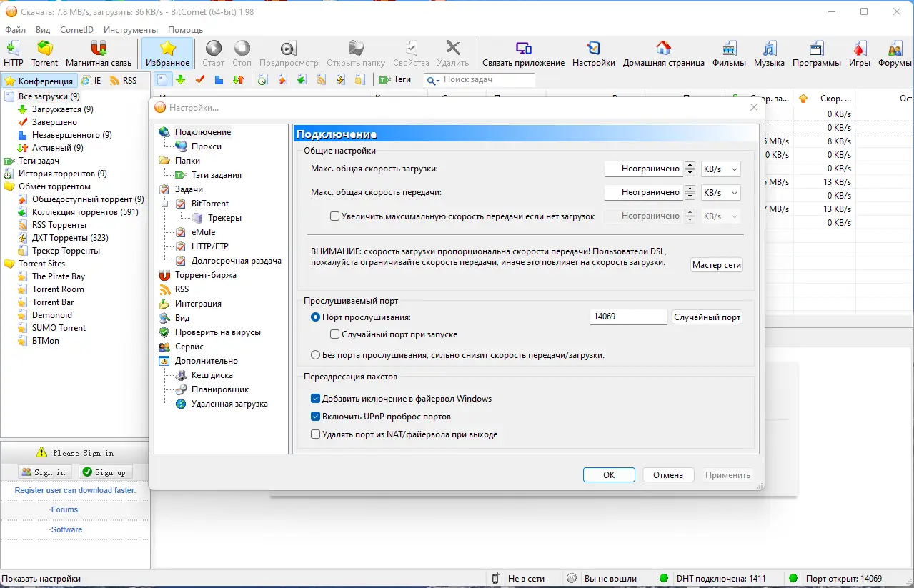Select The Pirate Bay in Torrent Sites

coord(58,276)
